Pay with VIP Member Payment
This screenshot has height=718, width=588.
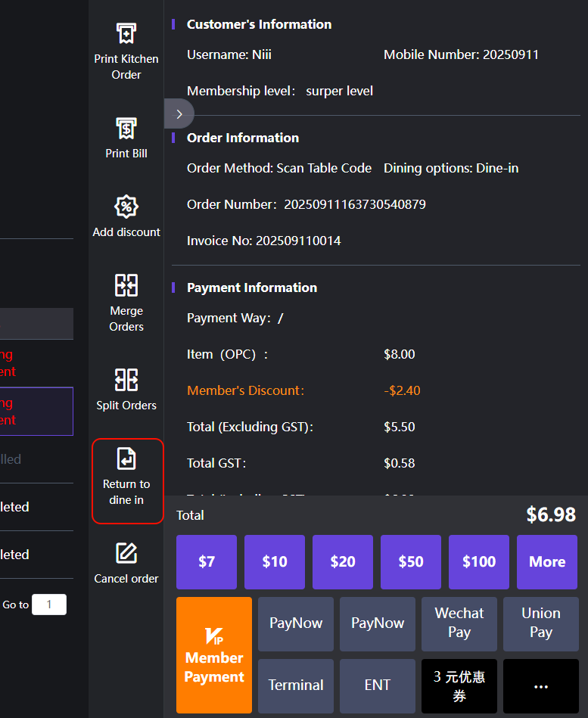tap(214, 655)
